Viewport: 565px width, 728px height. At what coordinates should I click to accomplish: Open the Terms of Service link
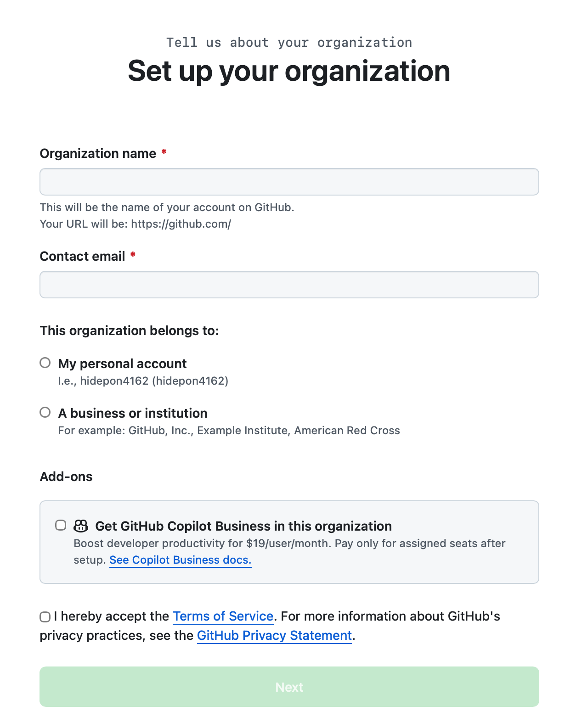223,616
